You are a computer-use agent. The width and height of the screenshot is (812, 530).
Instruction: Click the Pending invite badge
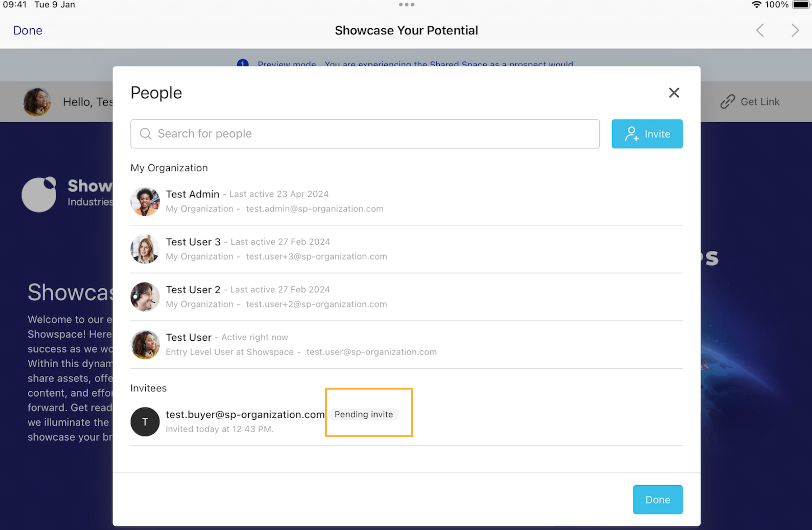point(364,414)
